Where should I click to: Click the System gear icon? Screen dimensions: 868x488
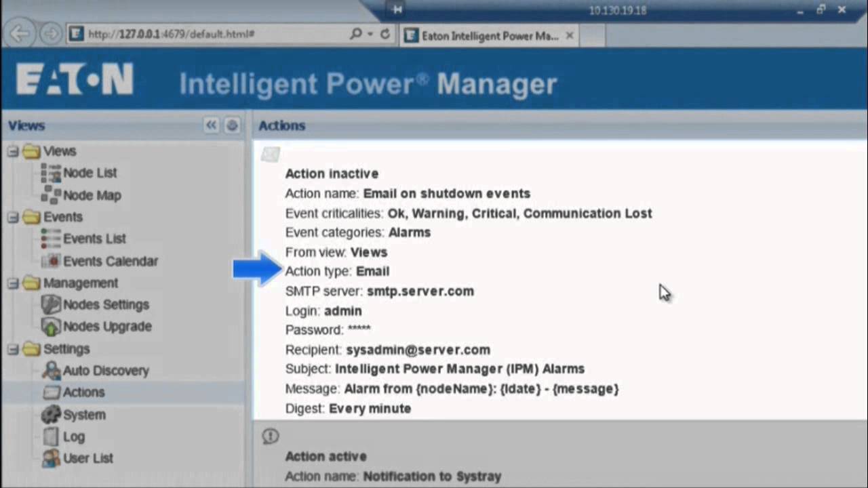pyautogui.click(x=51, y=414)
